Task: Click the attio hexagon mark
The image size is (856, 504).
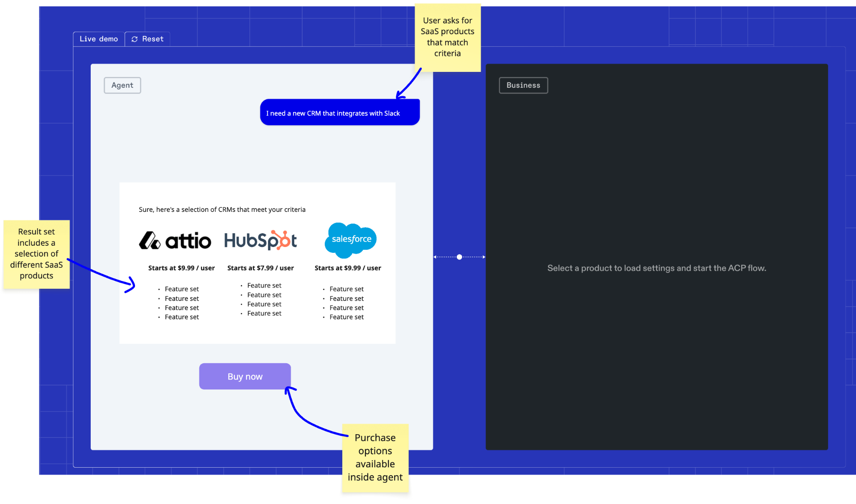Action: tap(150, 241)
